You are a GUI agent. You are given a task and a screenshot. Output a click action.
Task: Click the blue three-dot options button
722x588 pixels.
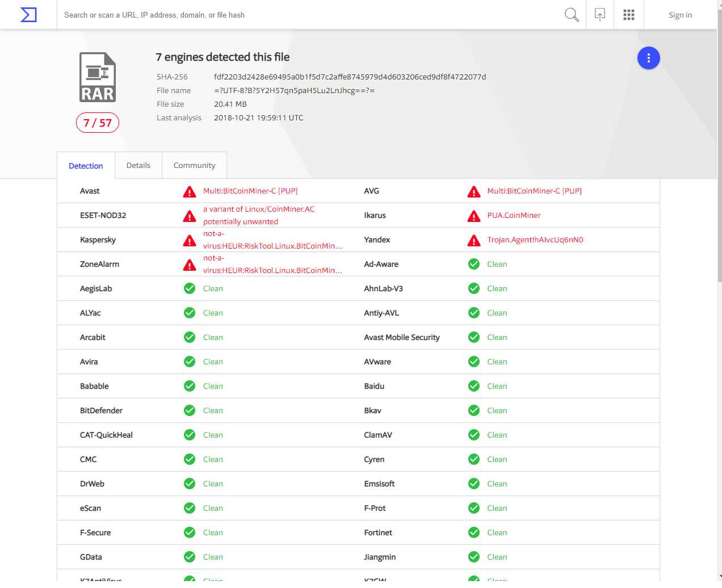click(649, 58)
